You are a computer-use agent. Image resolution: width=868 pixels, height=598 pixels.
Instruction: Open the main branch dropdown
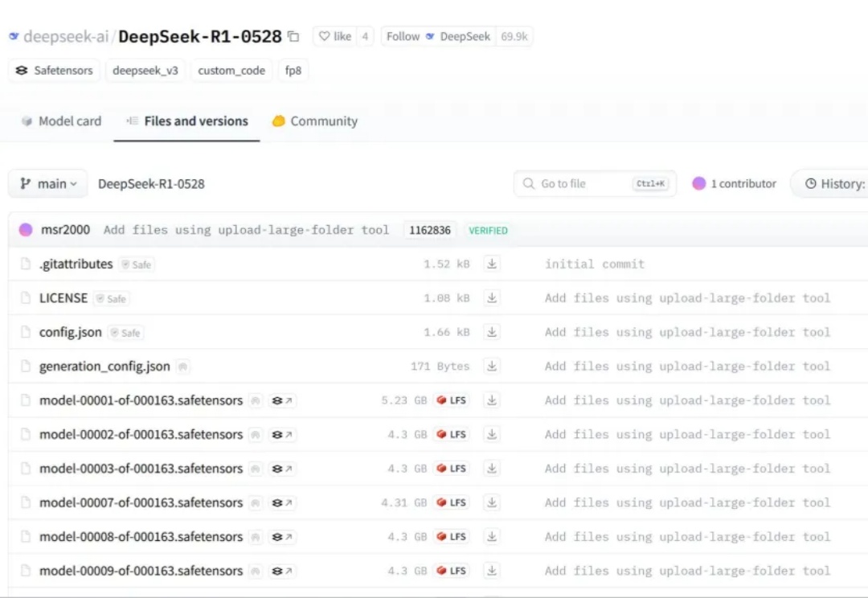coord(48,184)
